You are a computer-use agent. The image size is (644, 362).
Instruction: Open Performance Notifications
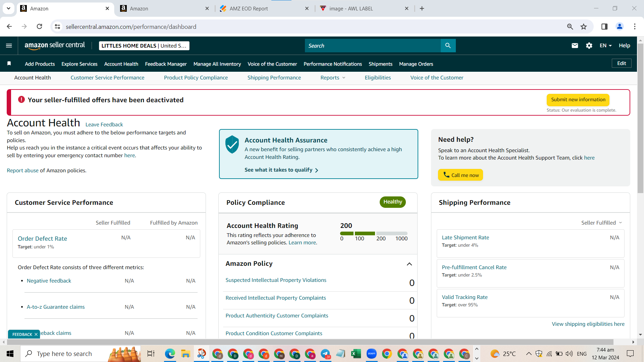(x=333, y=64)
